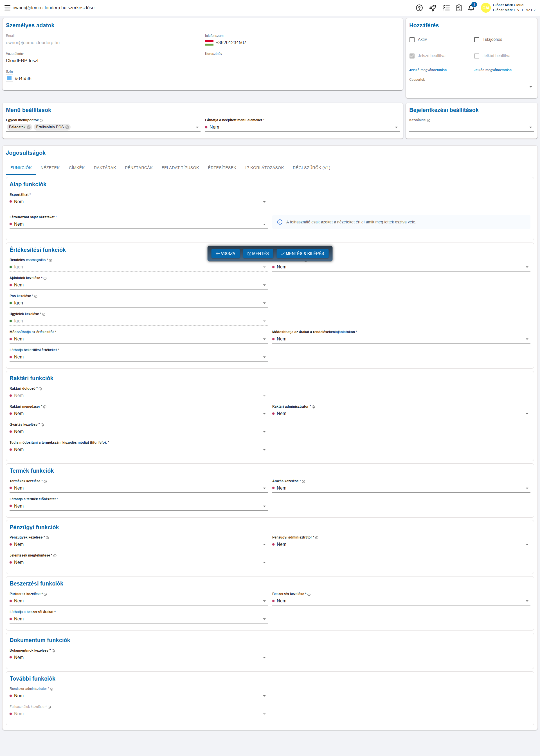Viewport: 540px width, 756px height.
Task: Open the hamburger menu
Action: tap(7, 8)
